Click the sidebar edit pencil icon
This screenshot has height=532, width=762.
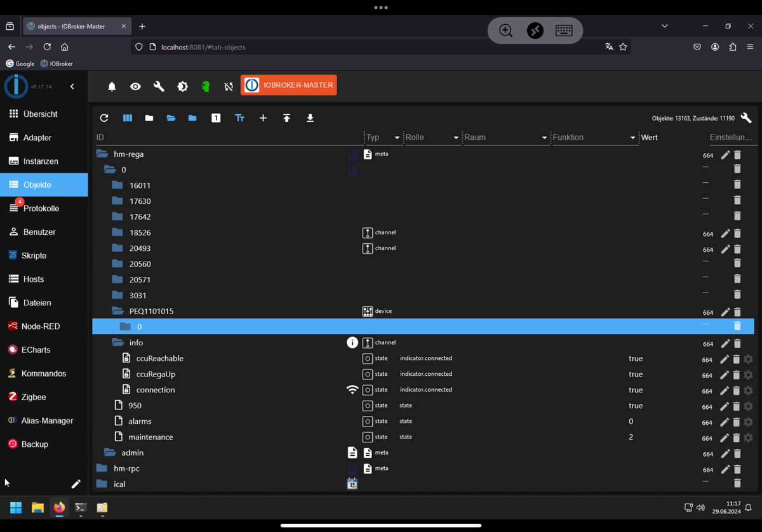pos(76,484)
